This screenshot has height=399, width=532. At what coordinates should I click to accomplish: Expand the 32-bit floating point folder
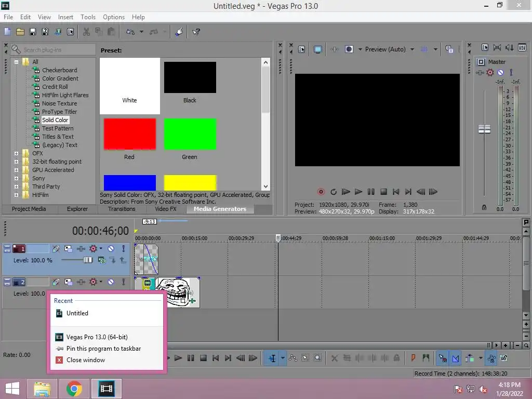[x=16, y=162]
